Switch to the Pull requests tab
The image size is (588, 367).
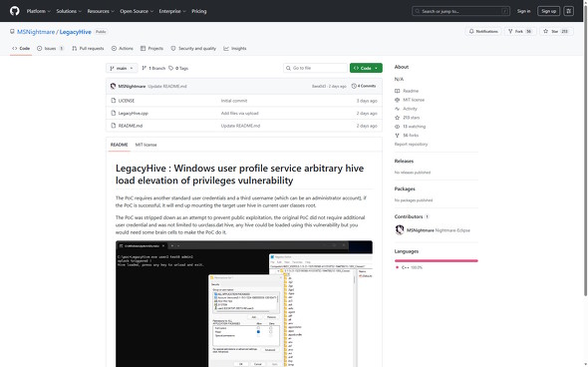[88, 49]
